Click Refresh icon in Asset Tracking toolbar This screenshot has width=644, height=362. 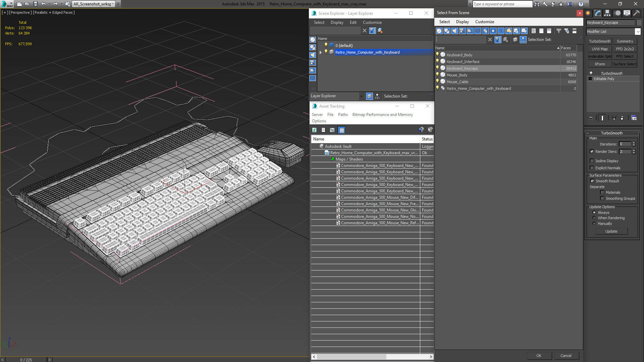tap(314, 130)
